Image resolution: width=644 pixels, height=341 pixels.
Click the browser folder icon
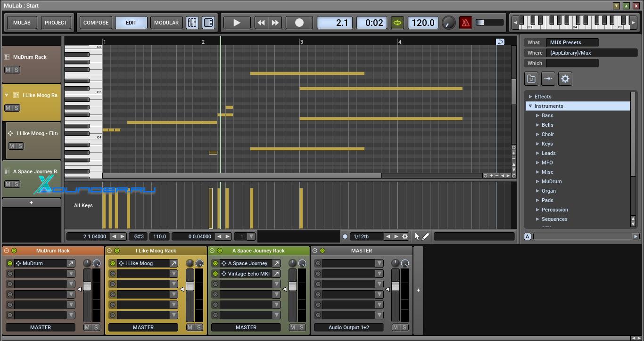531,79
